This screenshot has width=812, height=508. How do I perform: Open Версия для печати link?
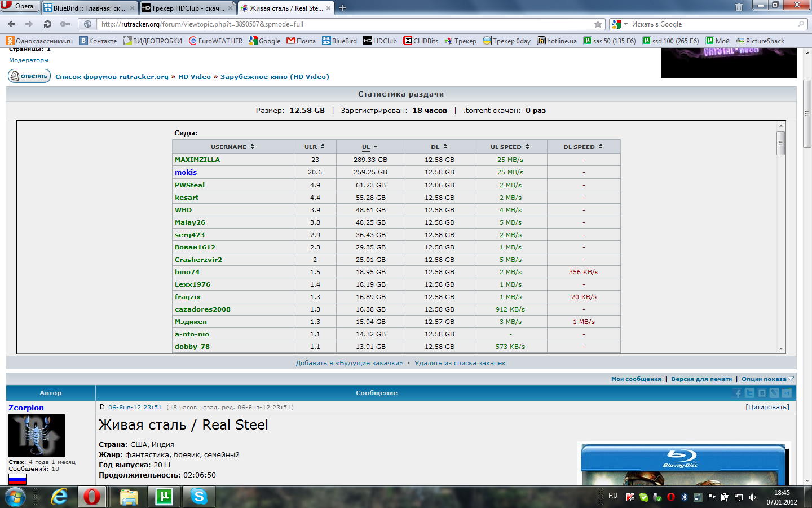[701, 379]
